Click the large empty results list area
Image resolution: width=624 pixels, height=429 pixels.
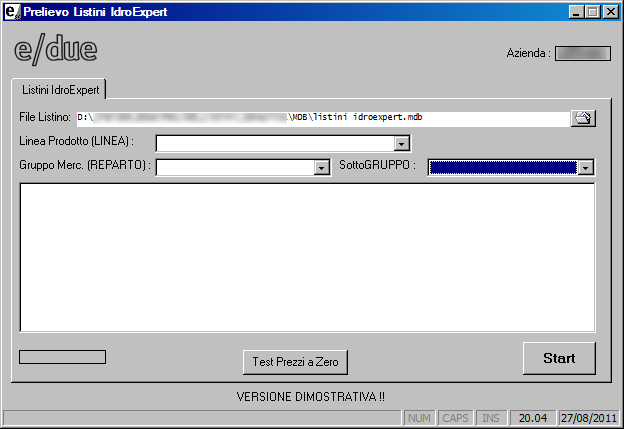pyautogui.click(x=308, y=257)
